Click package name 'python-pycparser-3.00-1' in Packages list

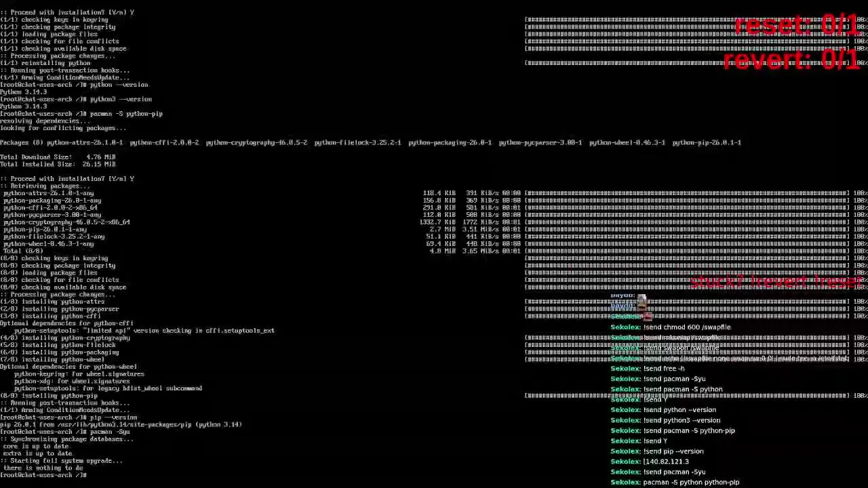coord(540,142)
